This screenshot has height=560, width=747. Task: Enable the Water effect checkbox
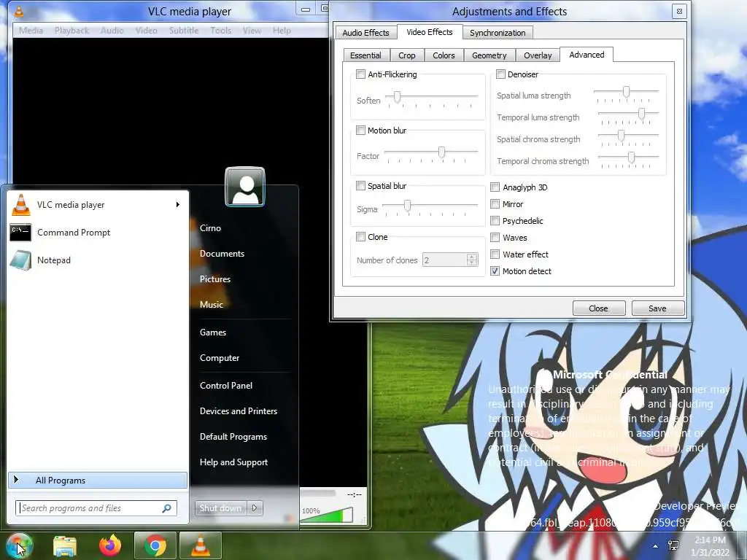pos(495,254)
